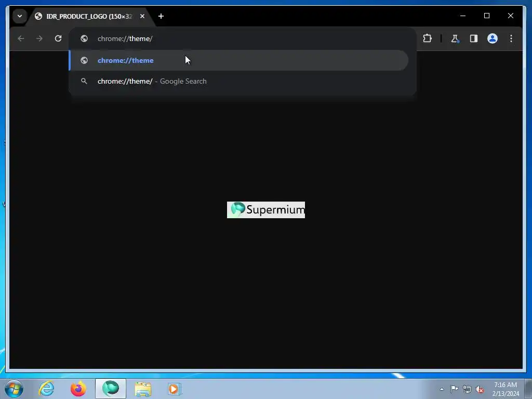Close the IDR_PRODUCT_LOGO tab
Screen dimensions: 532x399
point(142,16)
